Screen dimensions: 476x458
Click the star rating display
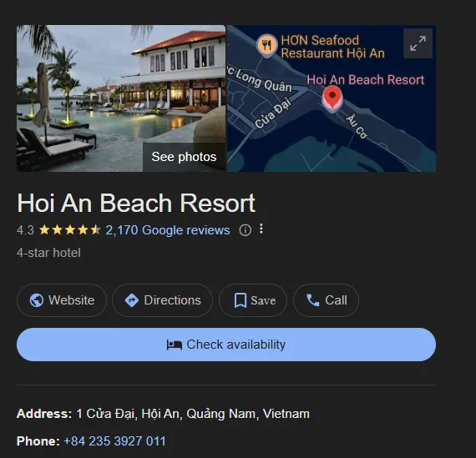point(70,230)
